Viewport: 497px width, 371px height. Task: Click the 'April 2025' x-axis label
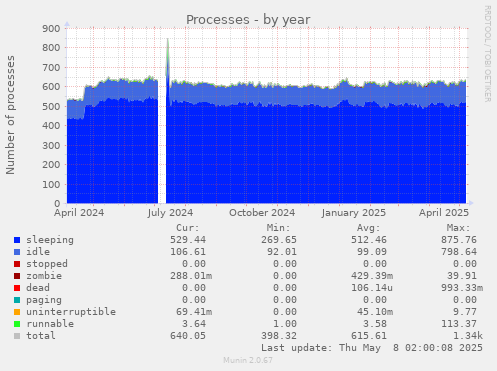[x=444, y=213]
